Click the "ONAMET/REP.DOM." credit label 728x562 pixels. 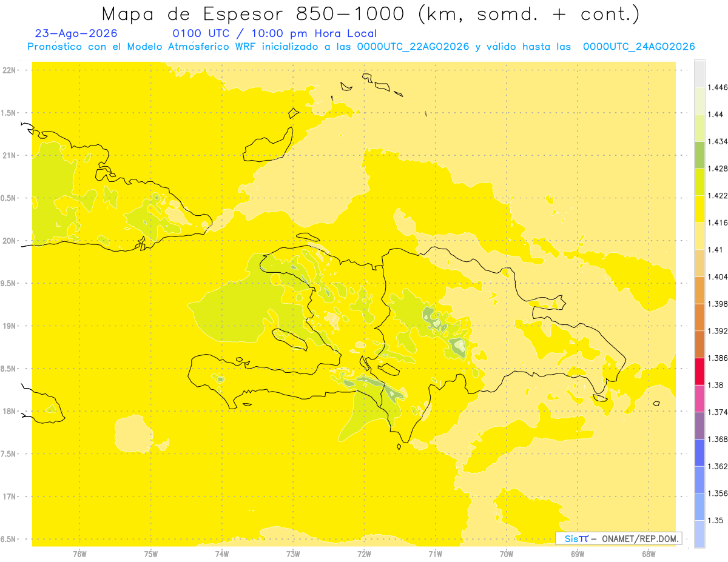(x=640, y=538)
